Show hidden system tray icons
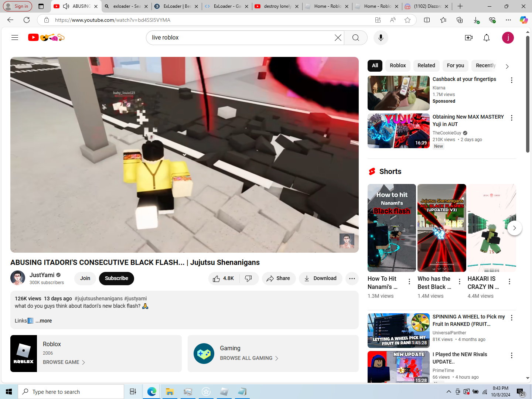The height and width of the screenshot is (399, 532). click(449, 392)
